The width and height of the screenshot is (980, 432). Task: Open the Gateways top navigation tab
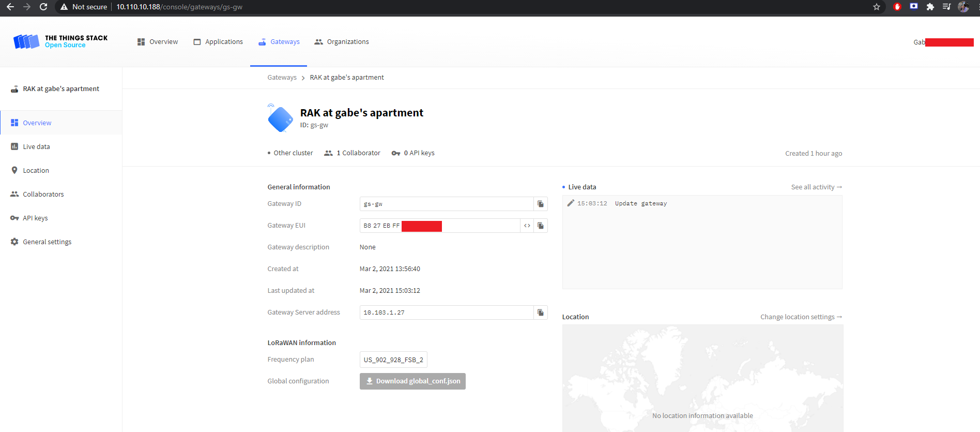pos(279,42)
